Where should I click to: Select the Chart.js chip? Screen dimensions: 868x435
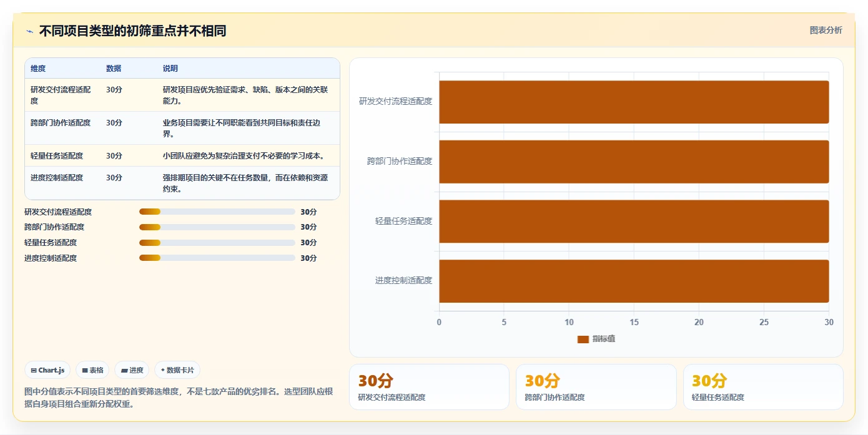click(x=48, y=370)
